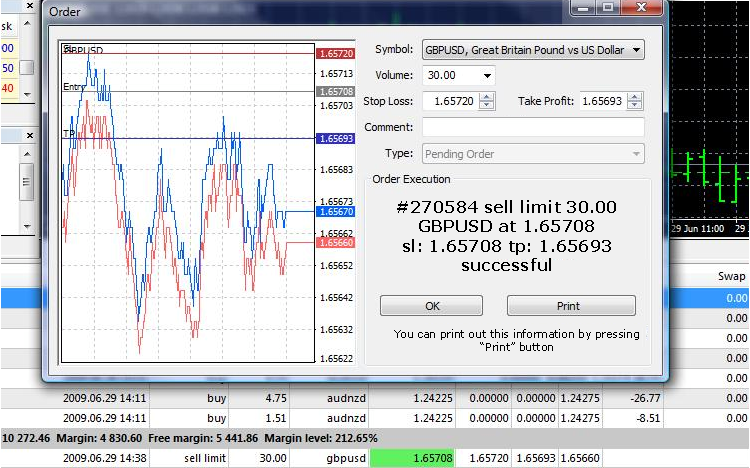Click the Navigator scrollbar thumb
750x468 pixels.
(27, 182)
